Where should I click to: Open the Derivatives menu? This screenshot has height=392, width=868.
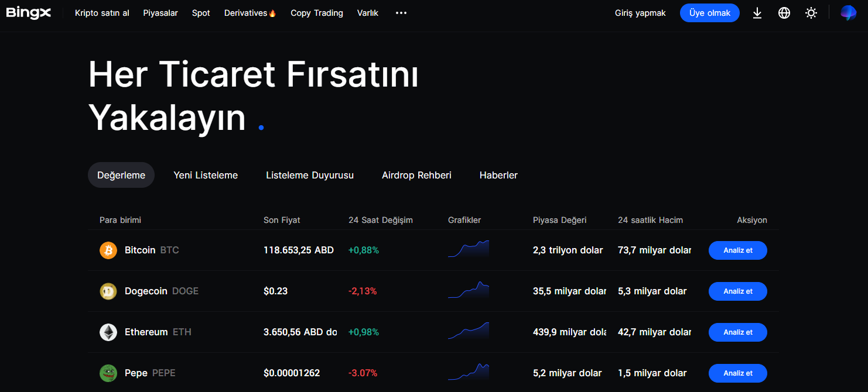click(x=250, y=13)
